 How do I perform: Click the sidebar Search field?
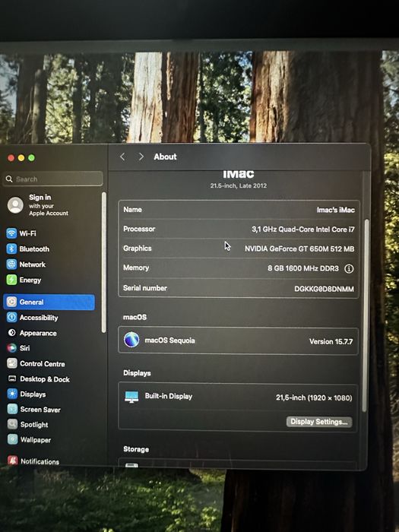[x=53, y=179]
